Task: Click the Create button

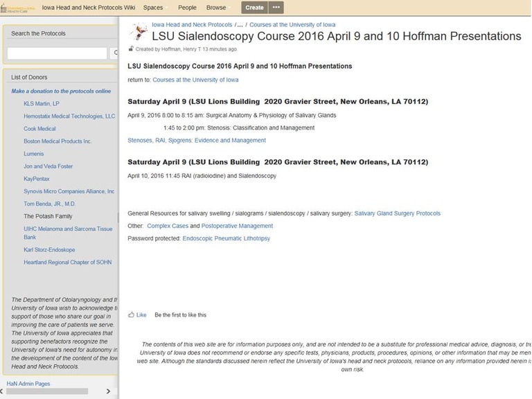Action: [254, 8]
